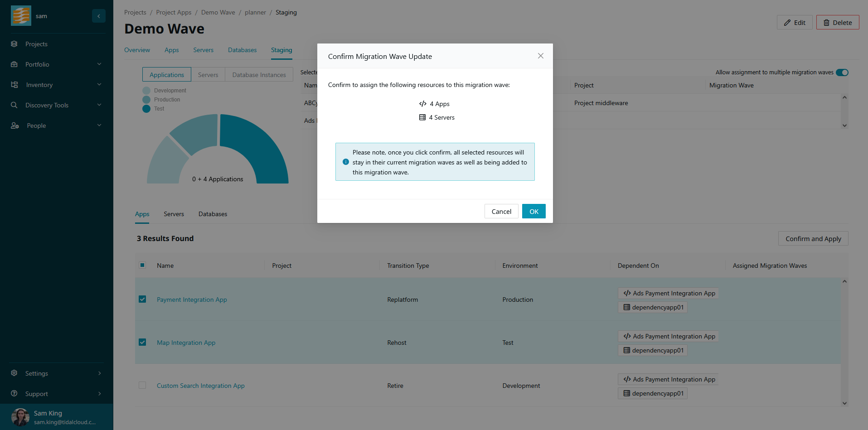Image resolution: width=868 pixels, height=430 pixels.
Task: Check the Custom Search Integration App checkbox
Action: coord(142,385)
